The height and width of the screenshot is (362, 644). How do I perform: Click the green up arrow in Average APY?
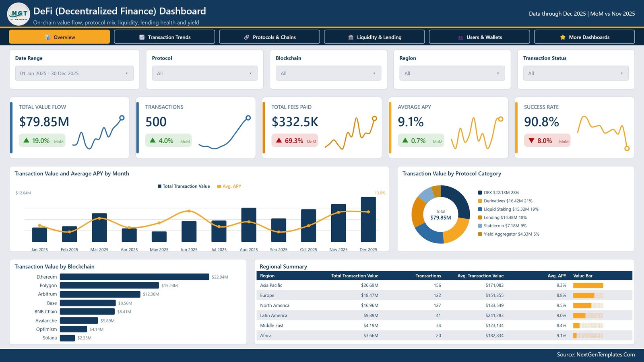coord(405,140)
